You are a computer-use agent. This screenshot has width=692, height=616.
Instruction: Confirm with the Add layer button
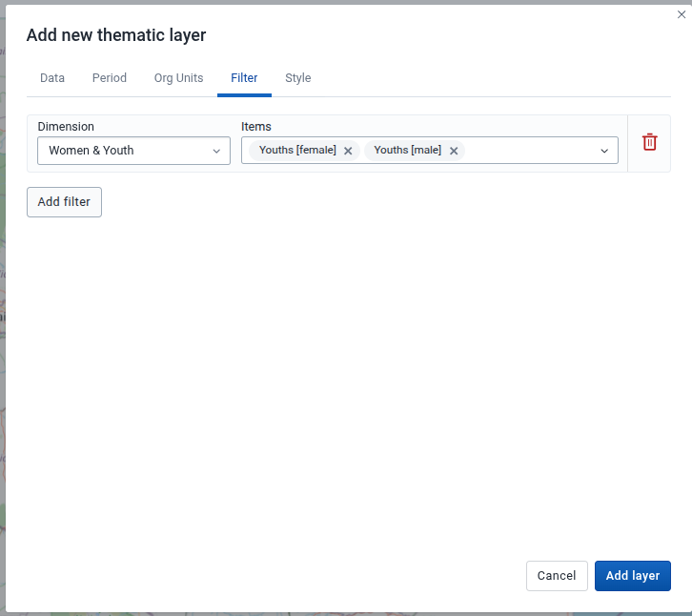click(x=633, y=576)
